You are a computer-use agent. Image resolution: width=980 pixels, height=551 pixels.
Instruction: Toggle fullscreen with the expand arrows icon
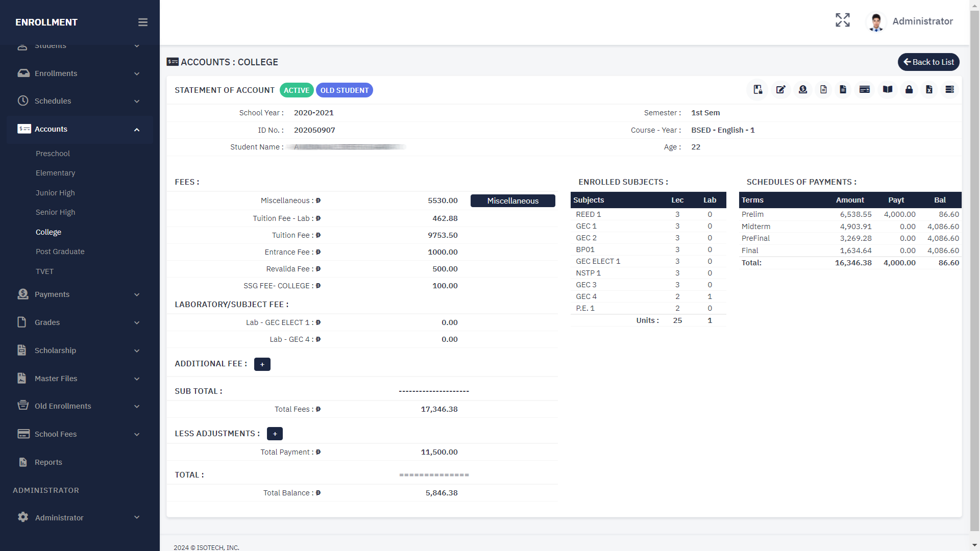(x=843, y=20)
